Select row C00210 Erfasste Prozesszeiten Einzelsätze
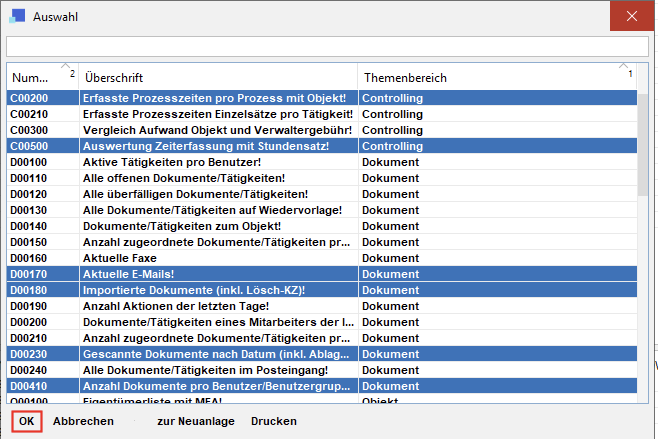The image size is (658, 439). click(x=217, y=114)
